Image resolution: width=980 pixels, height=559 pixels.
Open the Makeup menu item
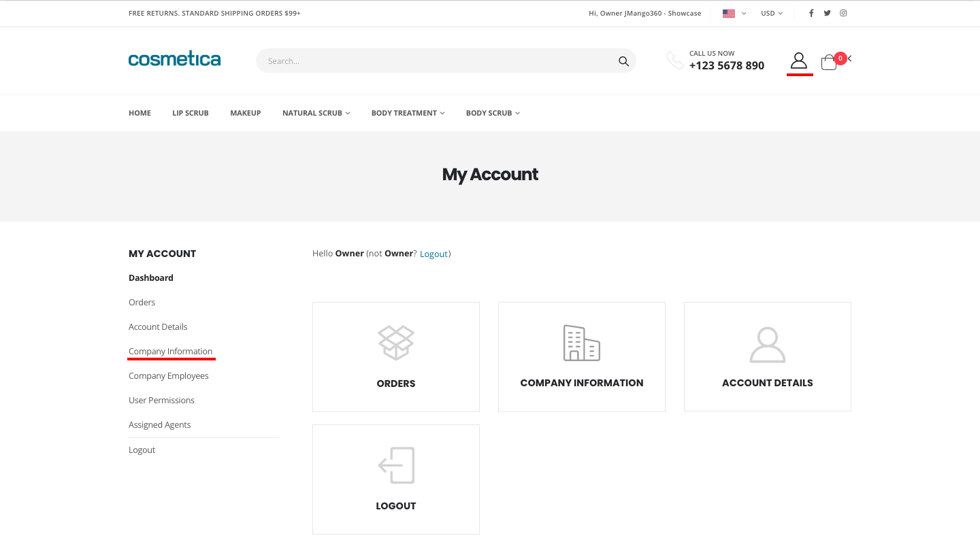coord(245,113)
